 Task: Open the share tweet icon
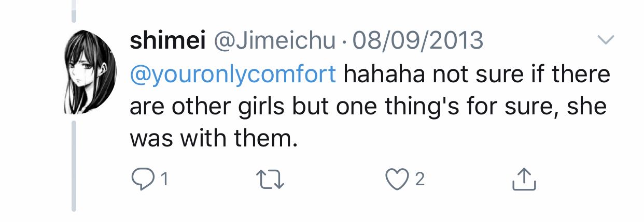(524, 179)
